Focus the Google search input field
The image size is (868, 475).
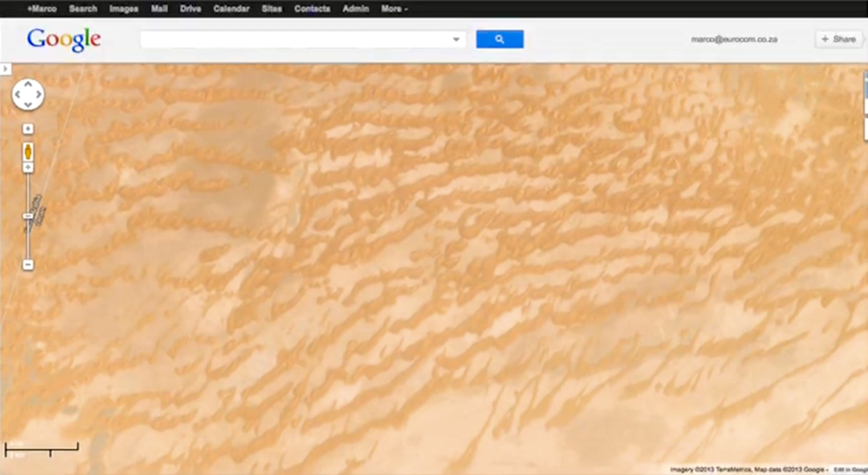pos(295,39)
